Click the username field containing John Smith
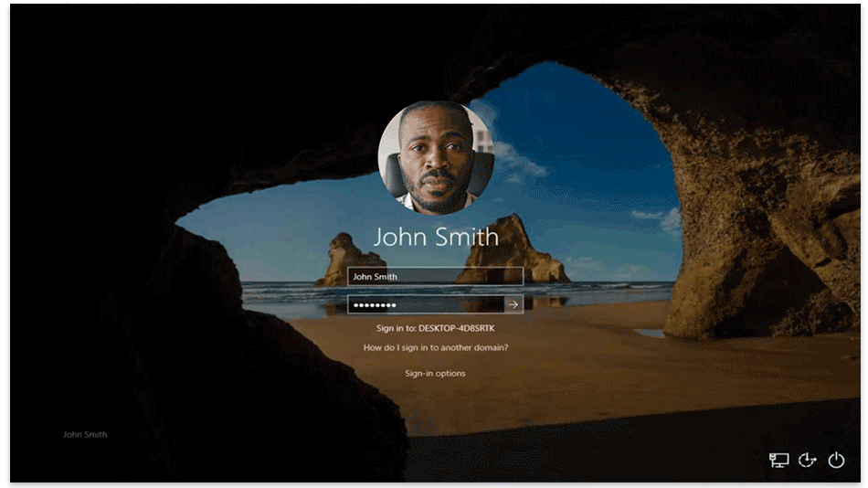 coord(435,276)
